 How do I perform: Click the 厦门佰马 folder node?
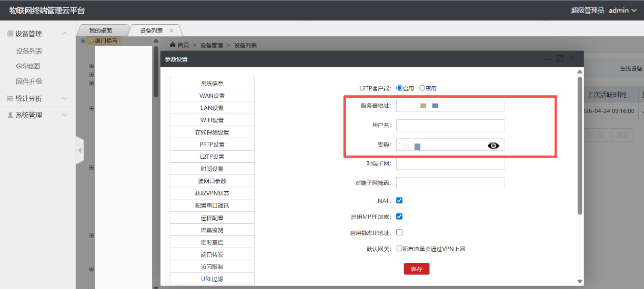click(x=105, y=40)
